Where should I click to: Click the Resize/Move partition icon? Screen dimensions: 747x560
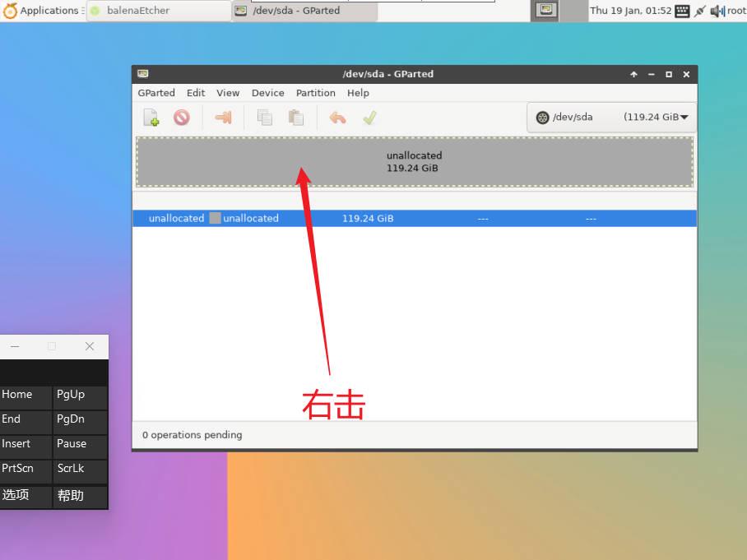pos(224,117)
